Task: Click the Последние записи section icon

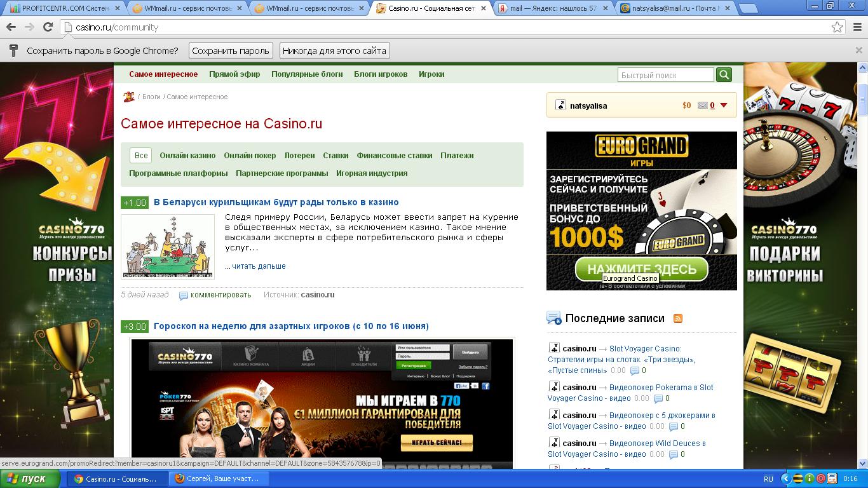Action: pos(553,318)
